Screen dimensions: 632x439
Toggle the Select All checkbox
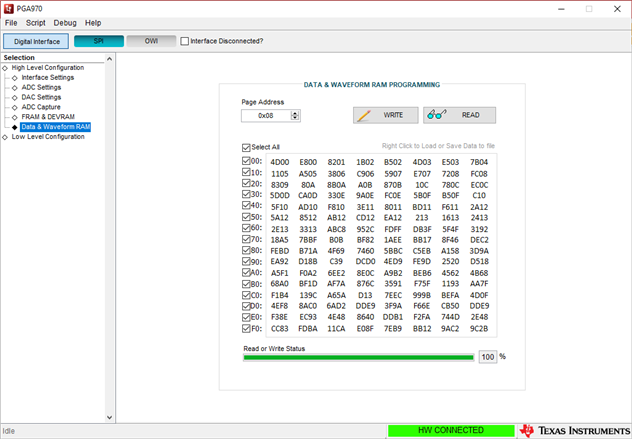point(246,147)
